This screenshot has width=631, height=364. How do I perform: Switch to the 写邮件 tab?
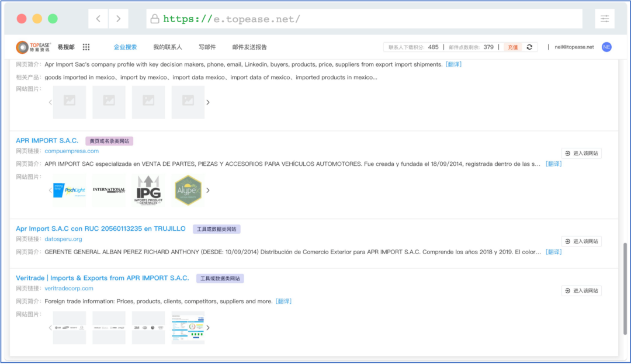207,47
